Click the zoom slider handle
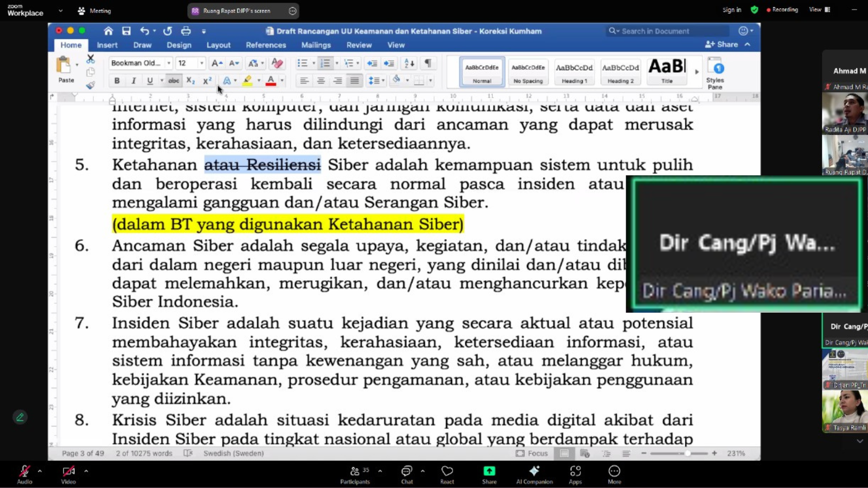This screenshot has width=868, height=488. tap(687, 453)
